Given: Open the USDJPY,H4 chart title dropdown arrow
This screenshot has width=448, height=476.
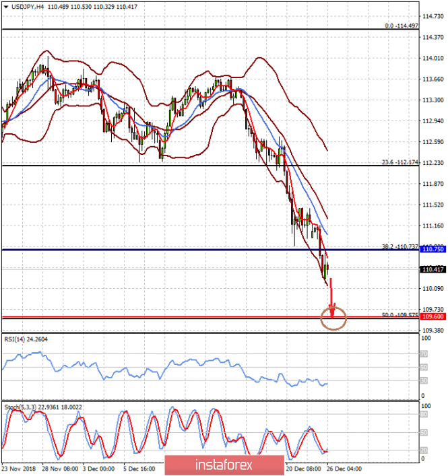Looking at the screenshot, I should tap(6, 7).
